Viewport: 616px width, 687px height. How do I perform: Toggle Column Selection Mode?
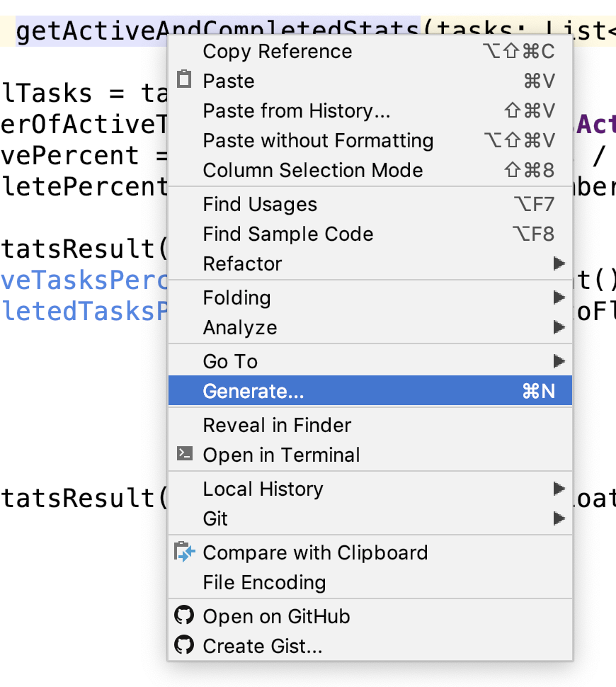[312, 171]
